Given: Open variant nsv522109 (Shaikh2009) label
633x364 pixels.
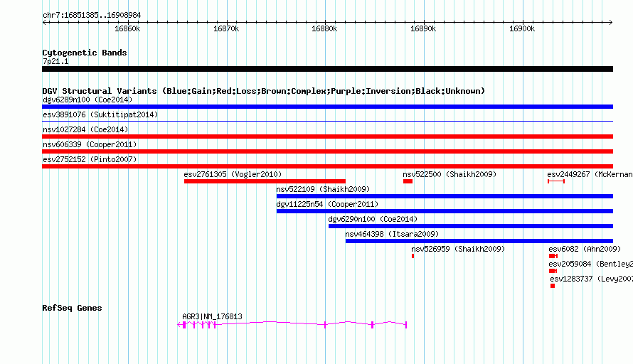Looking at the screenshot, I should 323,189.
